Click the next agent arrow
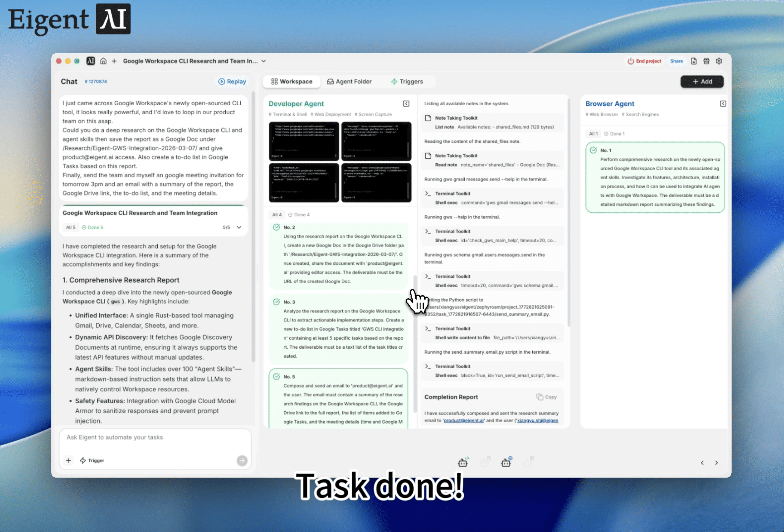Screen dimensions: 784x532 point(716,463)
